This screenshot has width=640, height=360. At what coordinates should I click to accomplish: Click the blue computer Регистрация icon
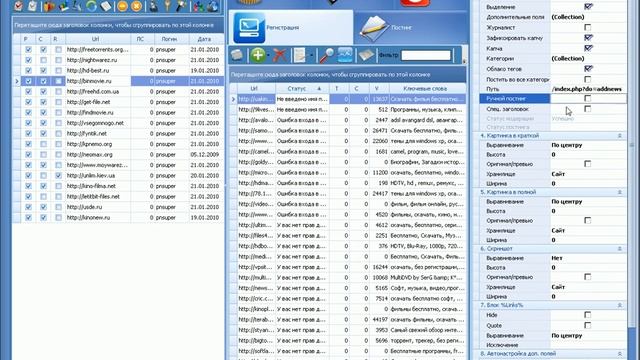(249, 28)
